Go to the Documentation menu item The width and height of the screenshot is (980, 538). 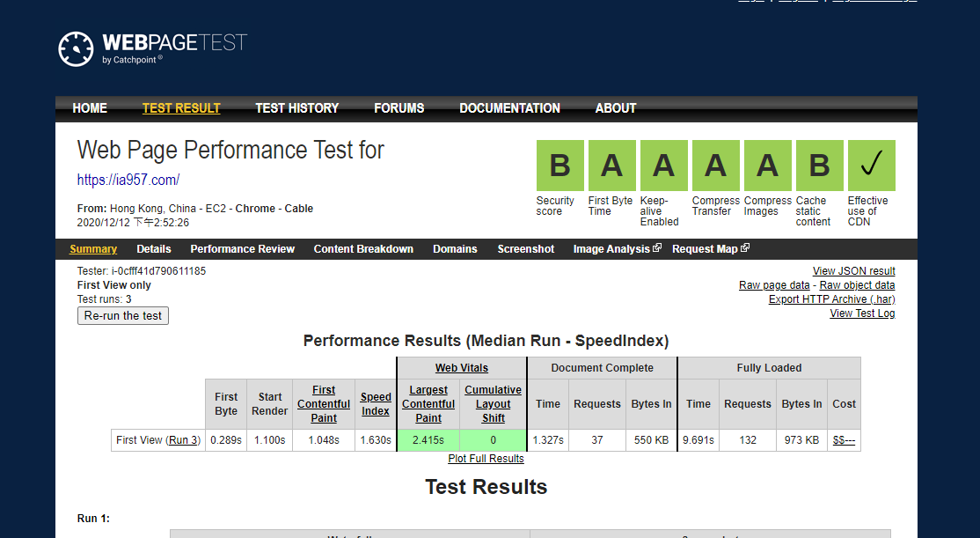pos(509,108)
